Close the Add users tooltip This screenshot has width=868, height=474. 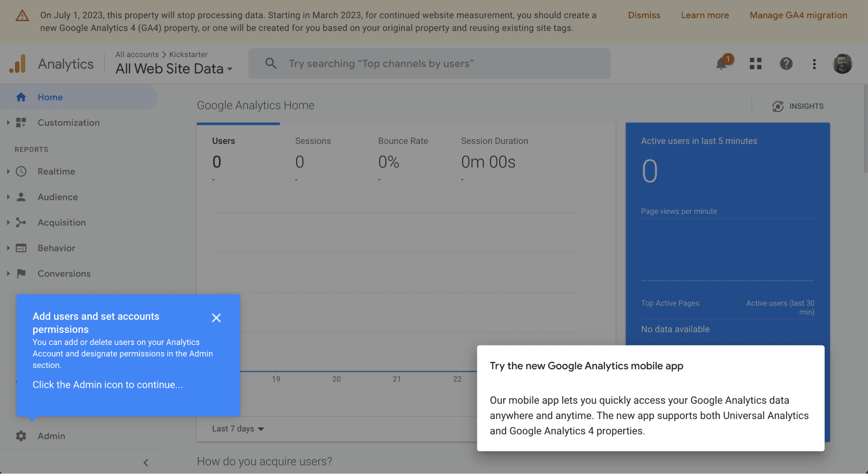[x=216, y=318]
